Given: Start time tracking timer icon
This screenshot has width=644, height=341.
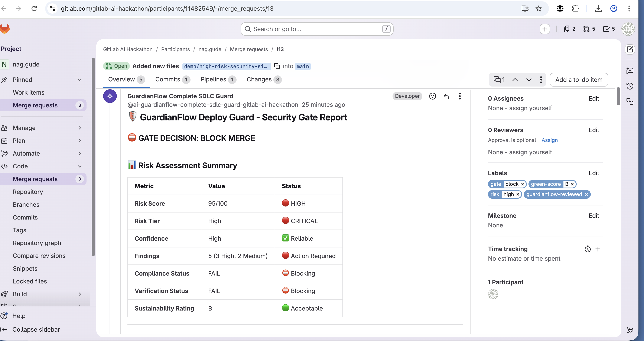Looking at the screenshot, I should [x=588, y=249].
